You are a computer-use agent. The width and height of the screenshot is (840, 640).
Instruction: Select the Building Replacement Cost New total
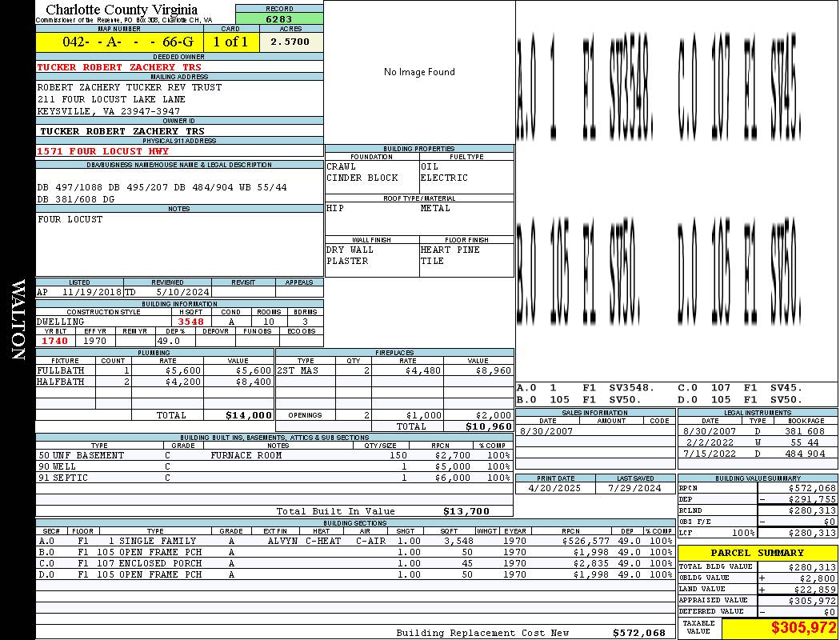tap(530, 633)
